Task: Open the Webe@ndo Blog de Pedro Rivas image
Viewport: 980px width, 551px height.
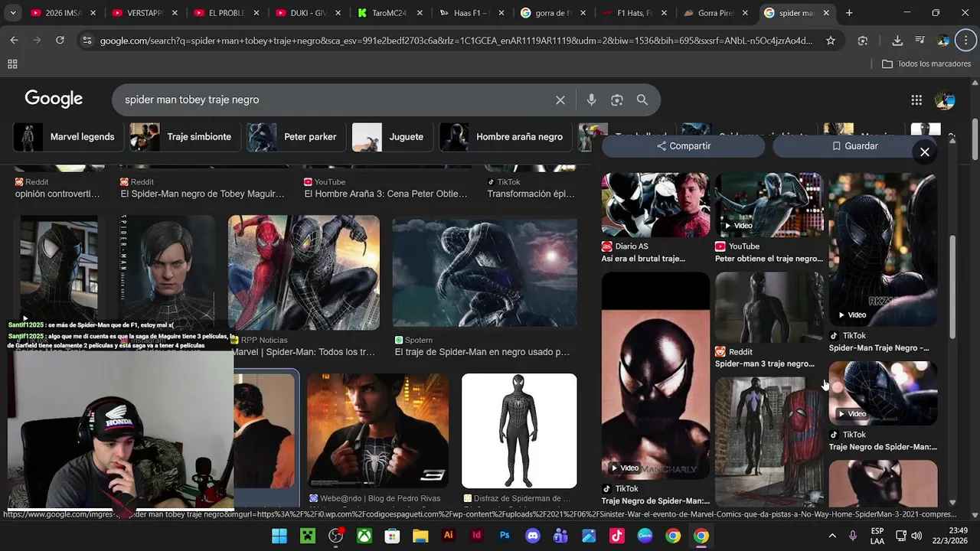Action: [377, 430]
